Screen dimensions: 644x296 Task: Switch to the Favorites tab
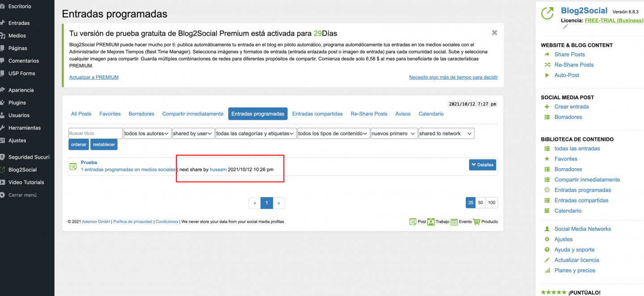[110, 114]
